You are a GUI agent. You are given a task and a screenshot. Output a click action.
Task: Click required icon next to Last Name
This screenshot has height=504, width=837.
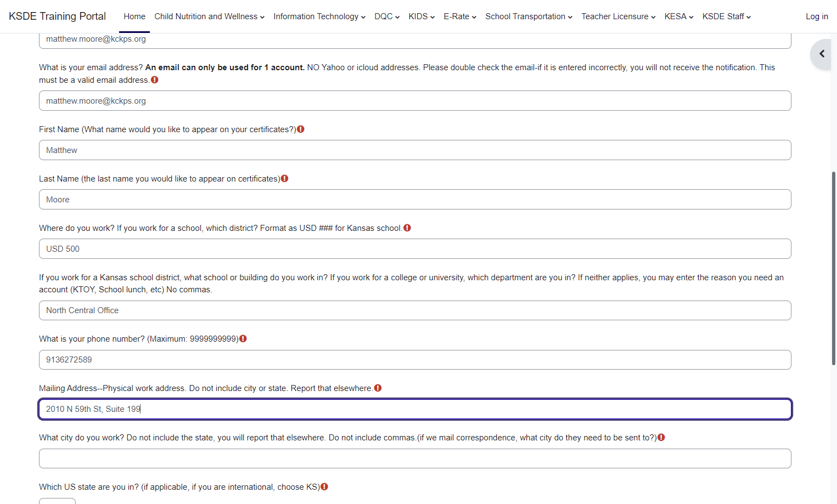[284, 179]
